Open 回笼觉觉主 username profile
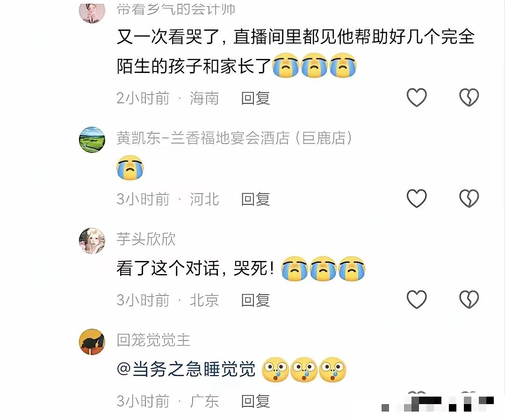Viewport: 505px width, 420px height. click(153, 340)
